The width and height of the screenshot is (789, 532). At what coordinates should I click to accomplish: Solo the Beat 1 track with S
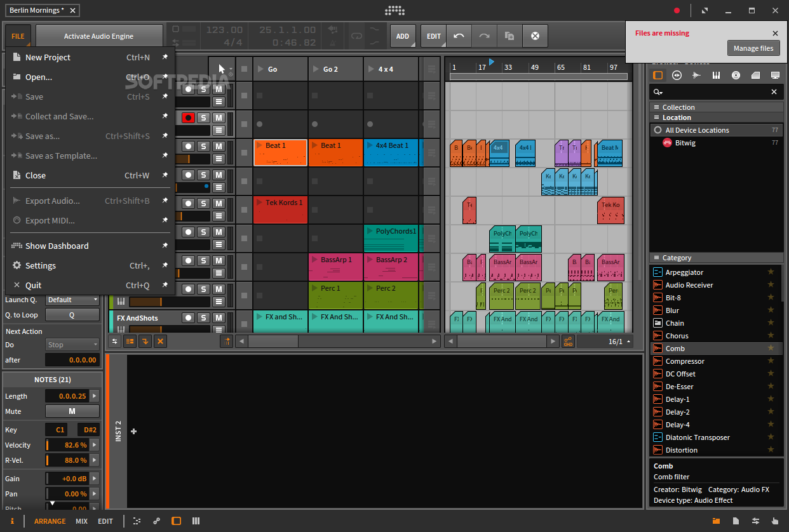tap(203, 146)
